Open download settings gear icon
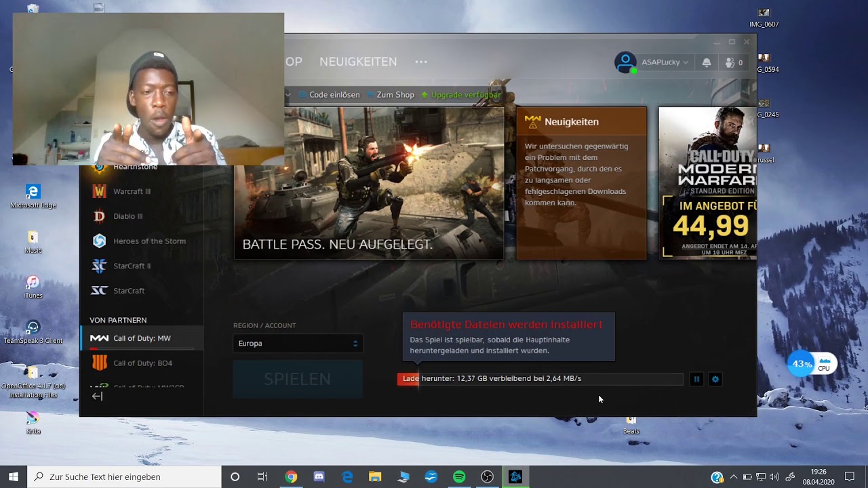The image size is (868, 488). 715,380
